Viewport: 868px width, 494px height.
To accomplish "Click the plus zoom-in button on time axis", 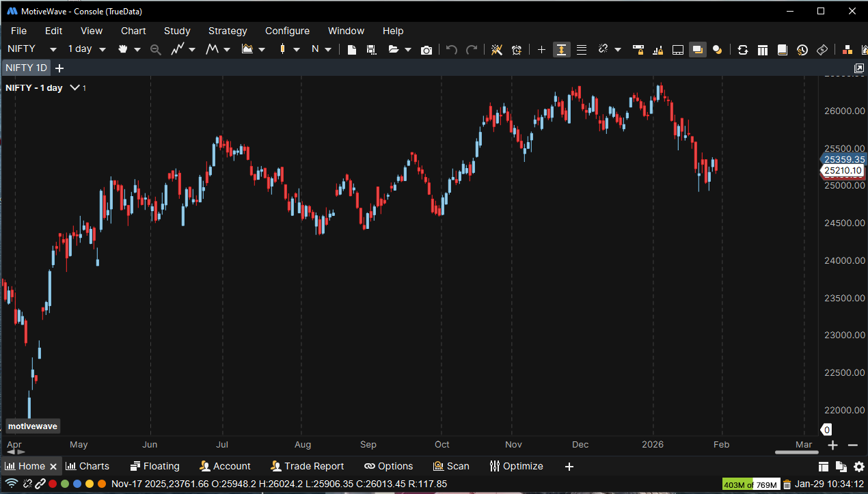I will 832,445.
